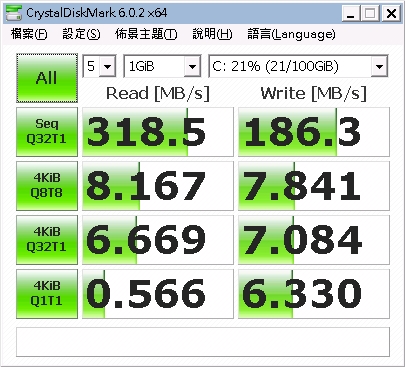Expand the C: 21% drive dropdown
This screenshot has height=367, width=405.
click(379, 66)
